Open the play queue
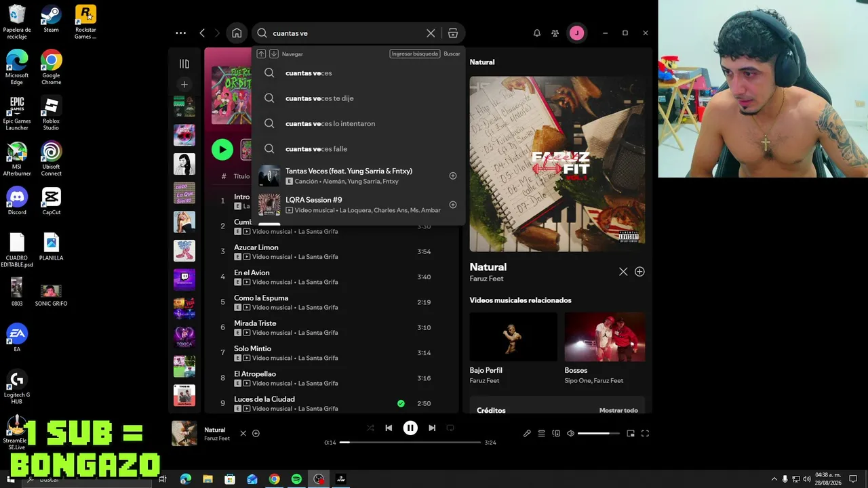The height and width of the screenshot is (488, 868). tap(542, 433)
